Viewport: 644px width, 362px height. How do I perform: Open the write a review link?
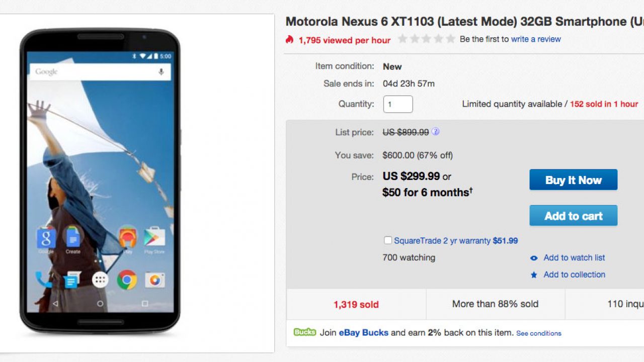pos(536,39)
